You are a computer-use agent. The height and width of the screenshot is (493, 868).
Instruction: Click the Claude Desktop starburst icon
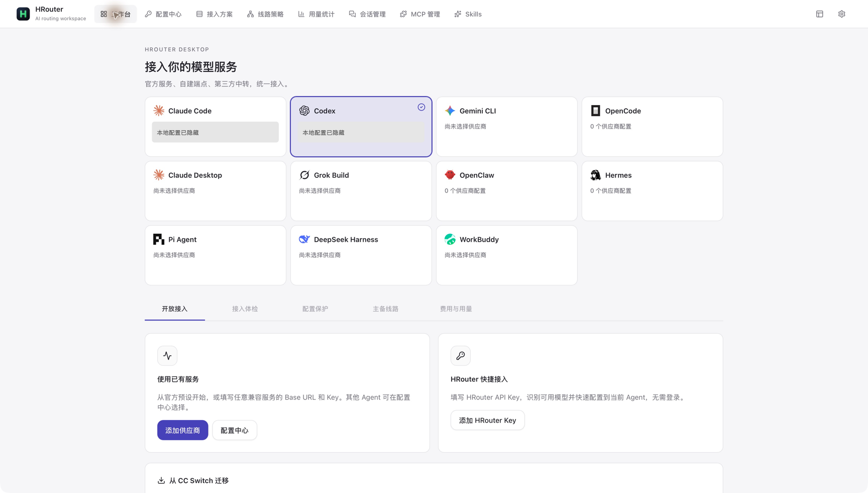[x=159, y=175]
